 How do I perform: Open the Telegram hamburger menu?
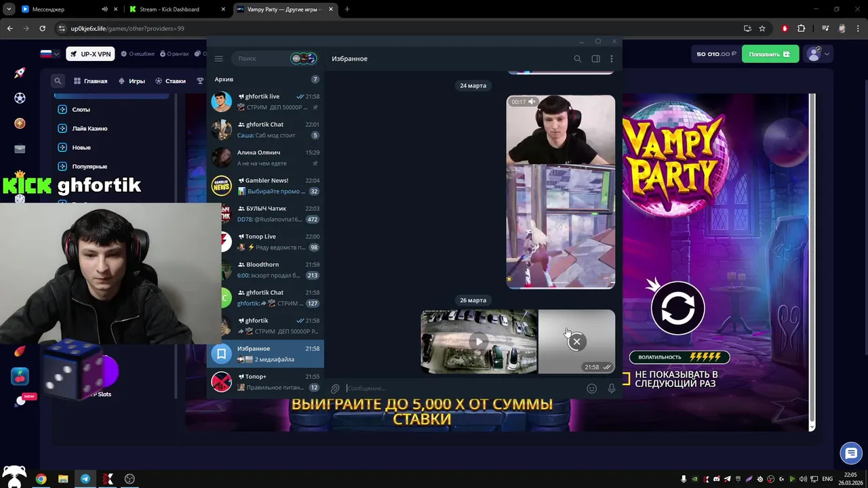218,59
